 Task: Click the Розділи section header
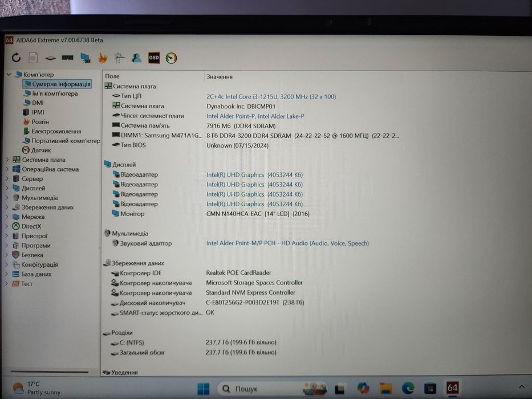coord(117,332)
